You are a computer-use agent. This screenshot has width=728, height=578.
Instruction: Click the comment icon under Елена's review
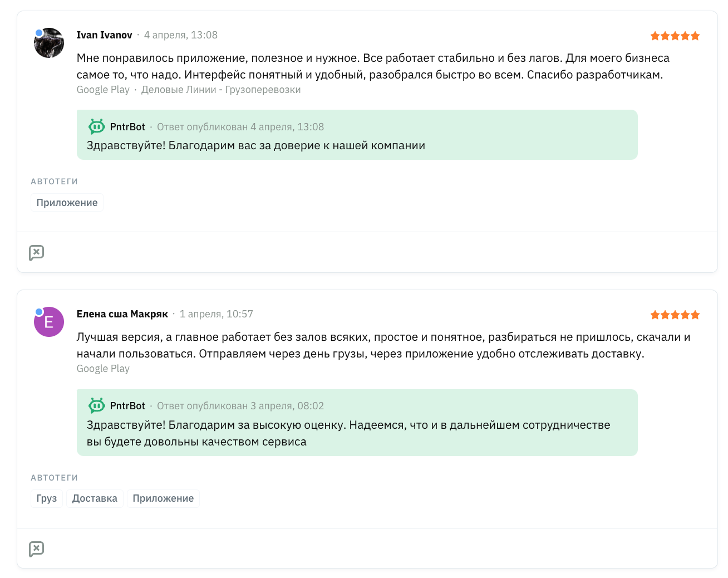point(36,549)
